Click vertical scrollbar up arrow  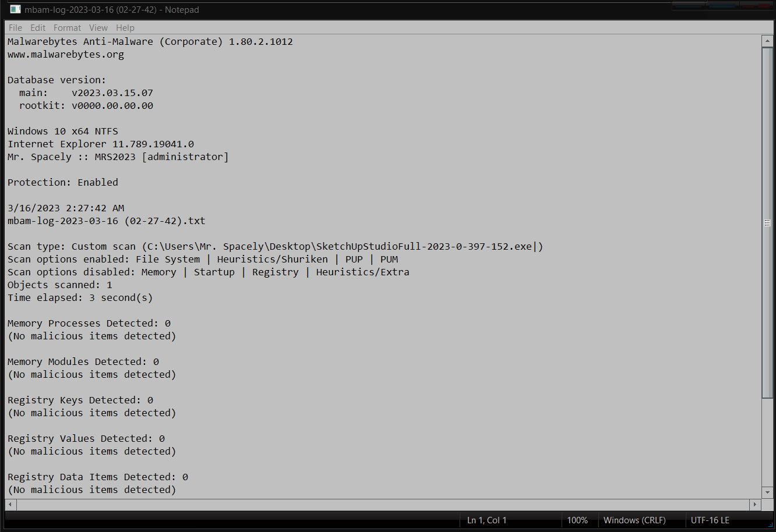point(767,41)
